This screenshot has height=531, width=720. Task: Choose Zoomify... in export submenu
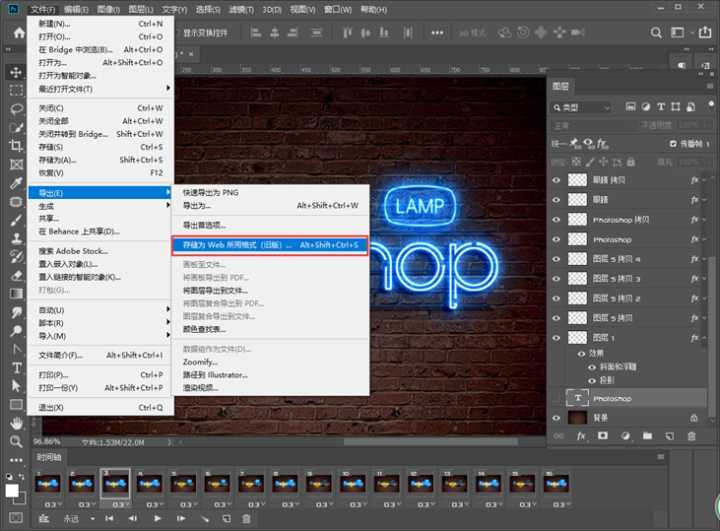pyautogui.click(x=271, y=362)
